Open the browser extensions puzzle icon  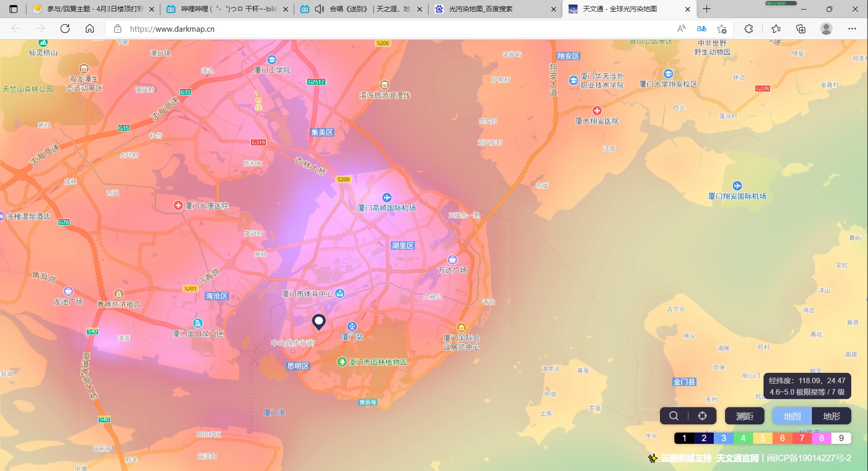click(749, 29)
